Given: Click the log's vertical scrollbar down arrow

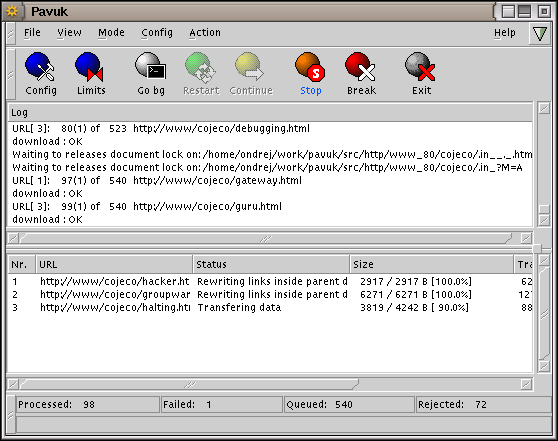Looking at the screenshot, I should pos(544,220).
